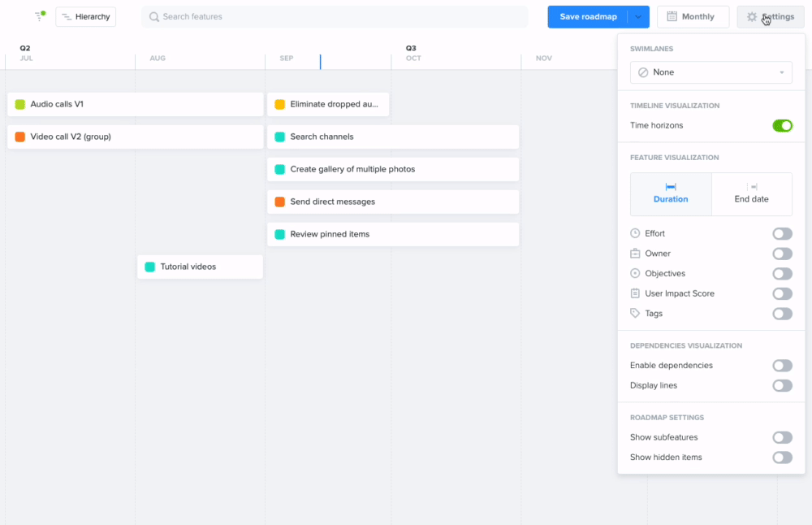Turn on the Owner toggle
This screenshot has width=812, height=525.
point(782,254)
